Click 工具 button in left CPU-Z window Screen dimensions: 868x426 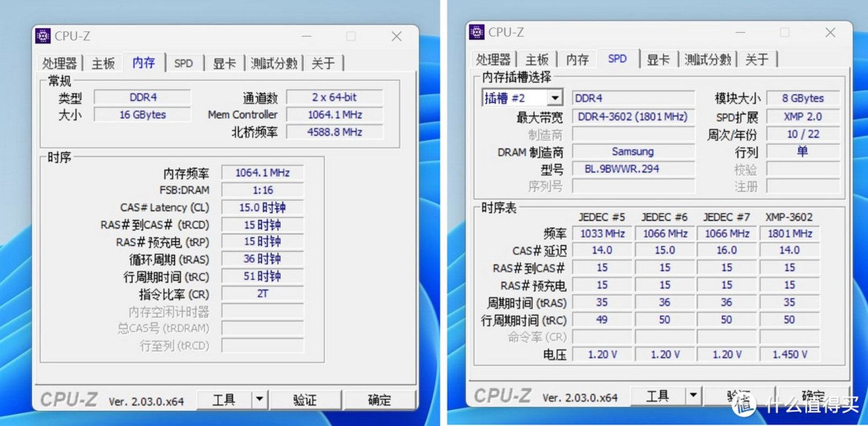[x=224, y=400]
